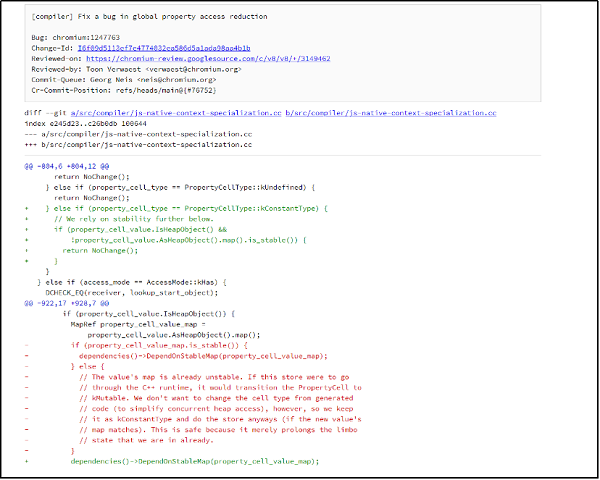Click the removed comment 'state that we are in already.'
This screenshot has width=600, height=480.
(147, 440)
